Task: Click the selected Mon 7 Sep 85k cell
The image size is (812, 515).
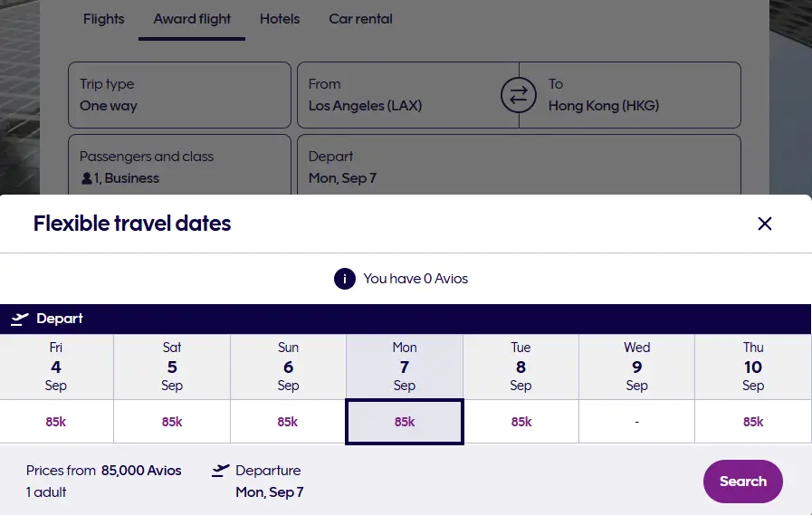Action: click(x=405, y=422)
